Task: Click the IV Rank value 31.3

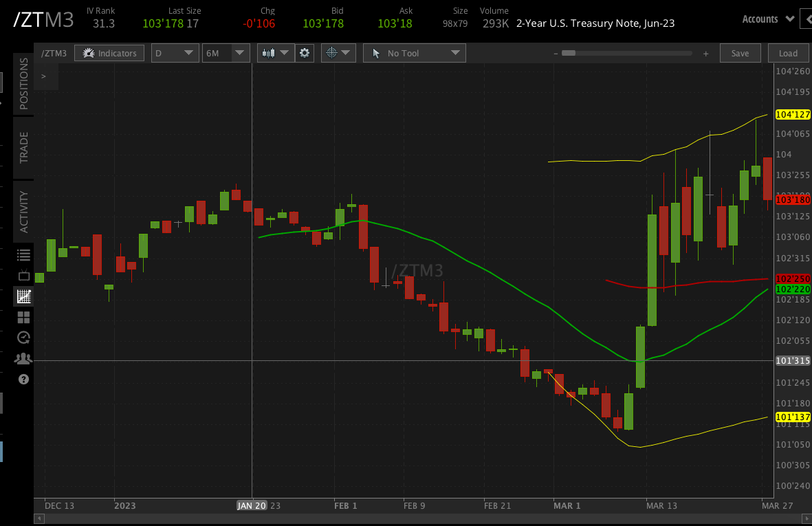Action: click(x=104, y=24)
